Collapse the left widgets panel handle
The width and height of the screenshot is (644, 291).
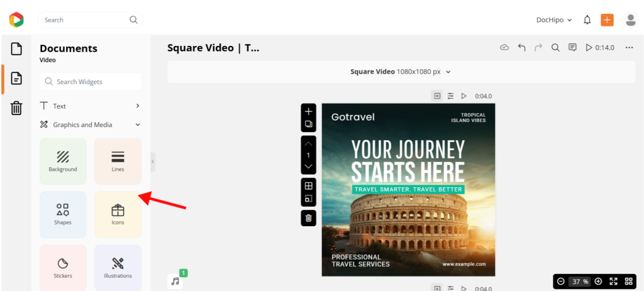click(x=153, y=162)
